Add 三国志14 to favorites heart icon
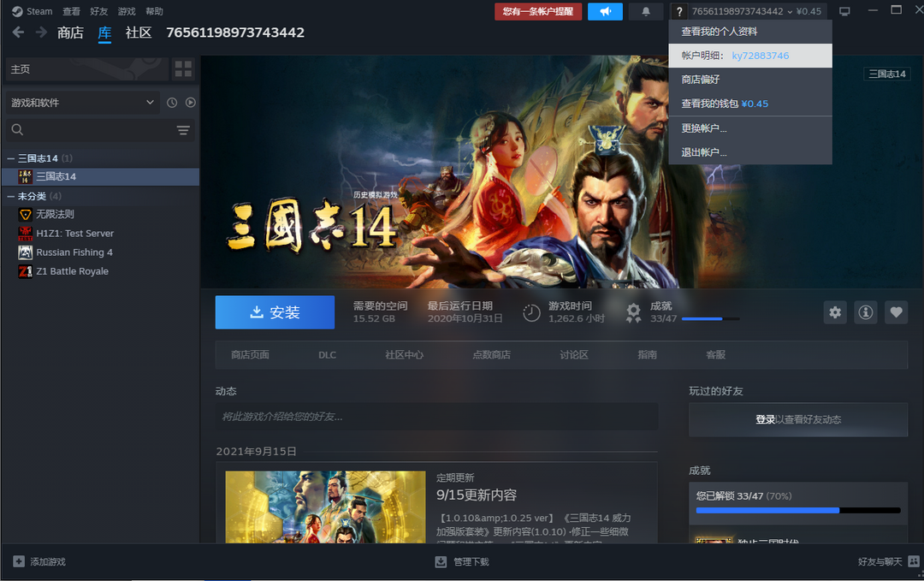 pyautogui.click(x=896, y=312)
